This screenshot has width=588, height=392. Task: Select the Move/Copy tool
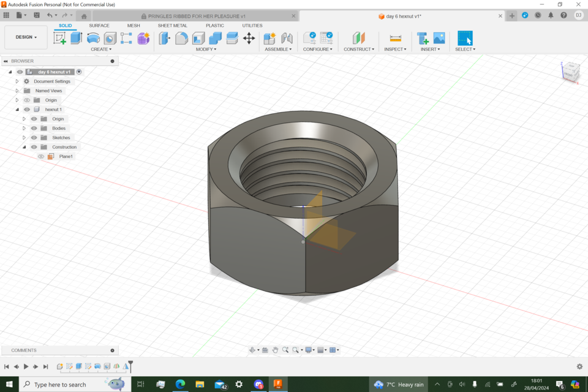coord(249,38)
